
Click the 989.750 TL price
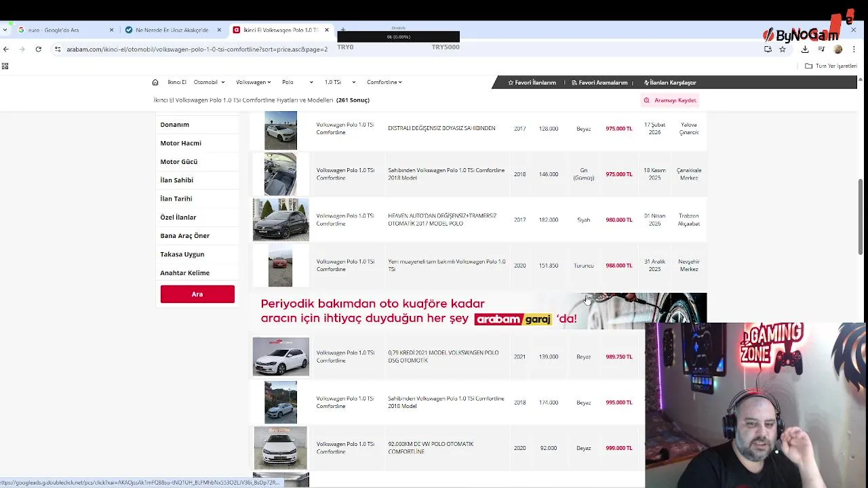(x=619, y=357)
